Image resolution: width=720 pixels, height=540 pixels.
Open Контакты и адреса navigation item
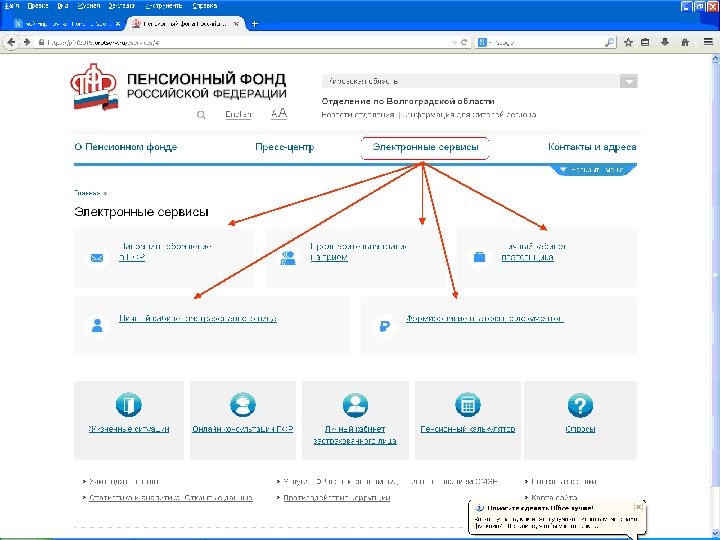click(592, 147)
